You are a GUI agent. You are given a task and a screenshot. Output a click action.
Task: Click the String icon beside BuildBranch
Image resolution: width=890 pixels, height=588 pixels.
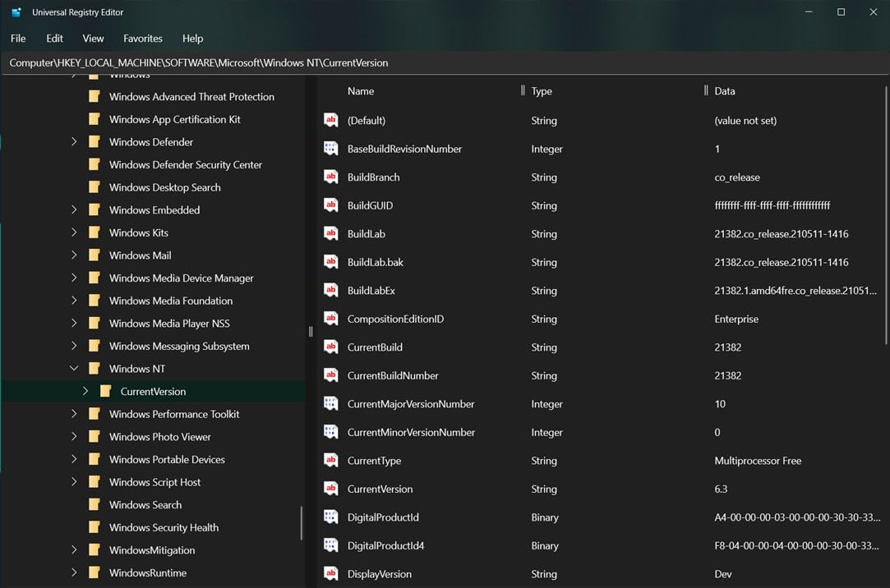click(x=330, y=177)
